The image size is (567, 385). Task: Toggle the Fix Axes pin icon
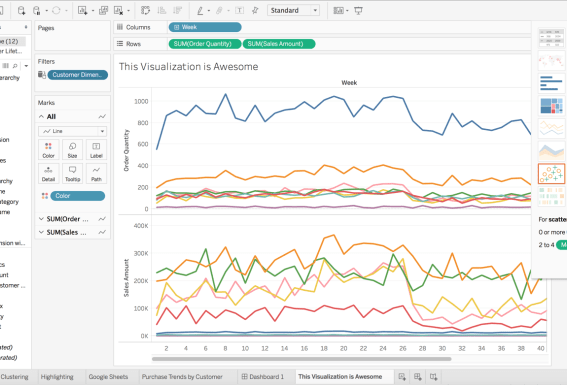tap(255, 10)
